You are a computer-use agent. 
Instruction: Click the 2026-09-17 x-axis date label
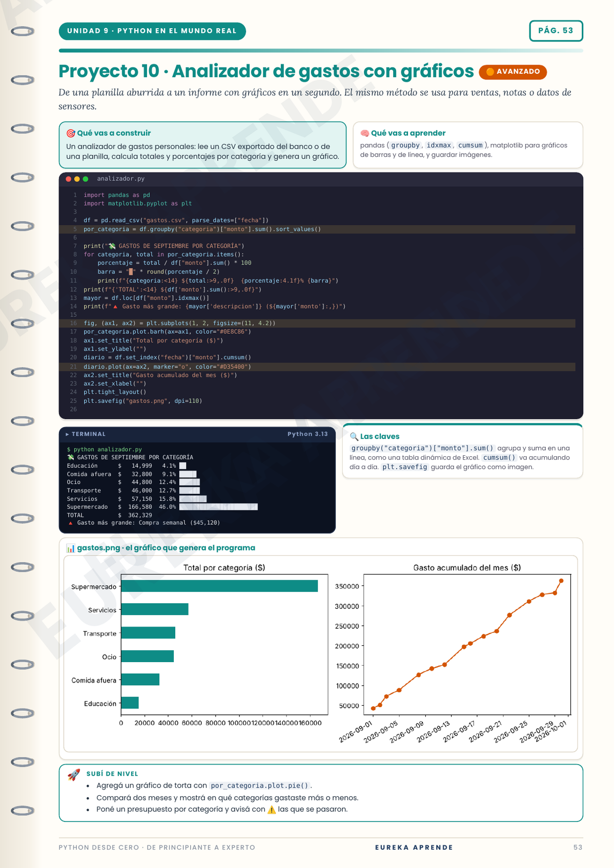coord(459,732)
